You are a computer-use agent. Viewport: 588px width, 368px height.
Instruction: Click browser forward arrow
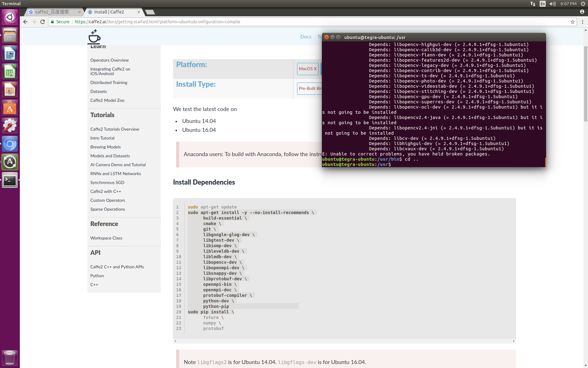pyautogui.click(x=34, y=22)
